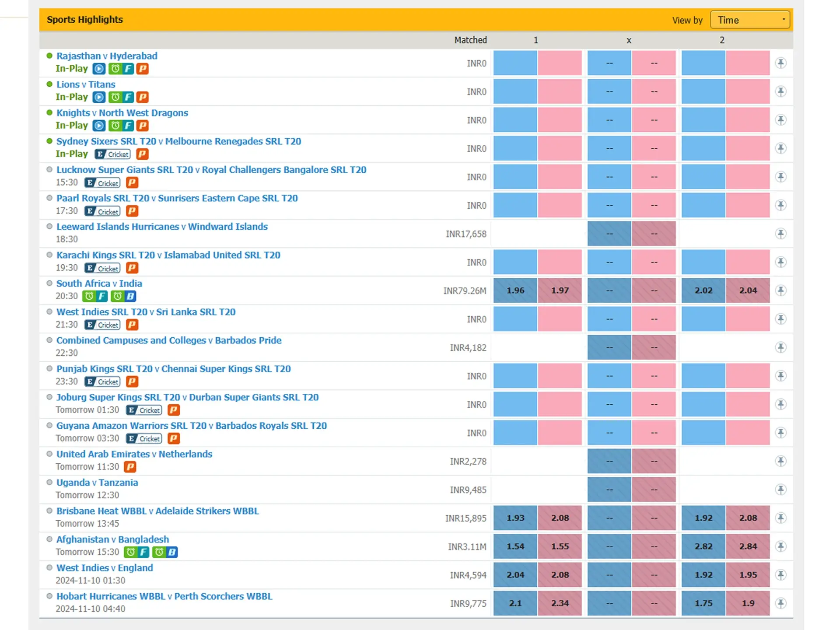The height and width of the screenshot is (630, 840).
Task: Open Lions v Titans match link
Action: 86,84
